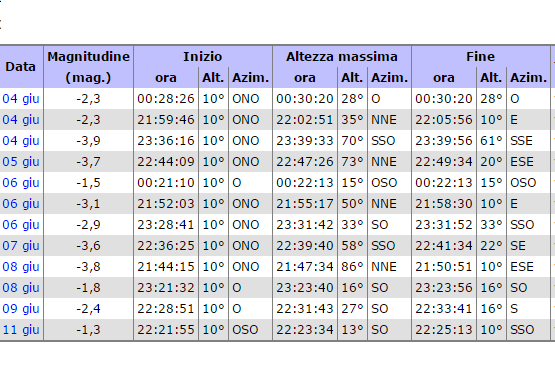
Task: Open the 04 giu pass starting 21:59:46
Action: click(x=21, y=120)
